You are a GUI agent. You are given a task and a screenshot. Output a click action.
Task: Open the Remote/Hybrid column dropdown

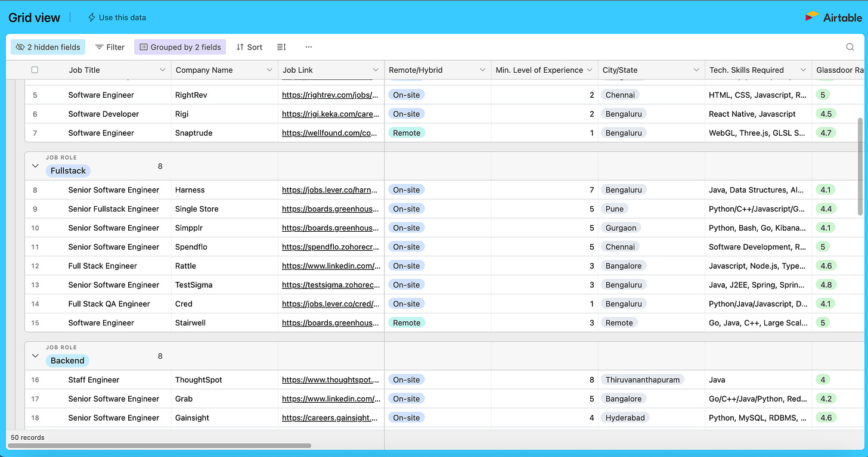(482, 70)
